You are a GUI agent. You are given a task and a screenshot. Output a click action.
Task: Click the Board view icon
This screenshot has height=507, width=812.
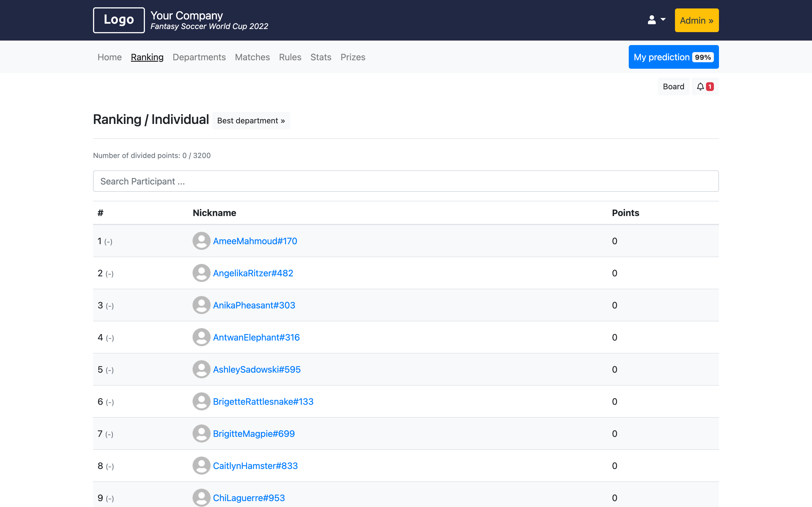674,86
